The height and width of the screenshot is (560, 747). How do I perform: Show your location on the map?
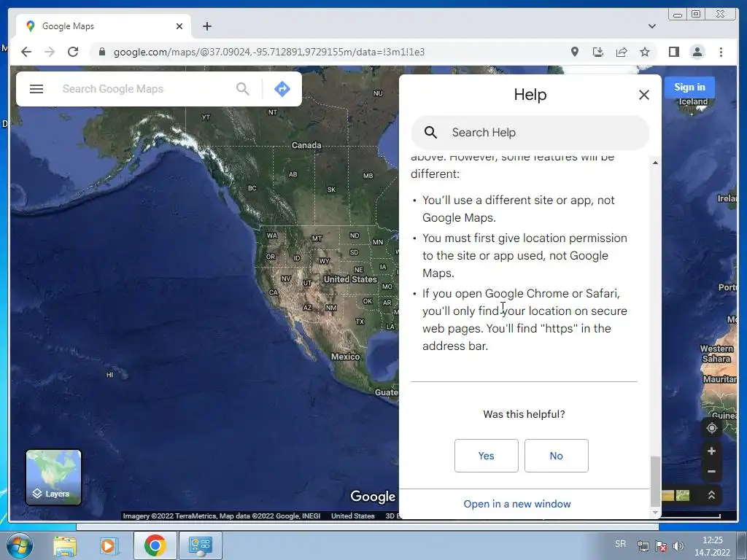(x=711, y=428)
